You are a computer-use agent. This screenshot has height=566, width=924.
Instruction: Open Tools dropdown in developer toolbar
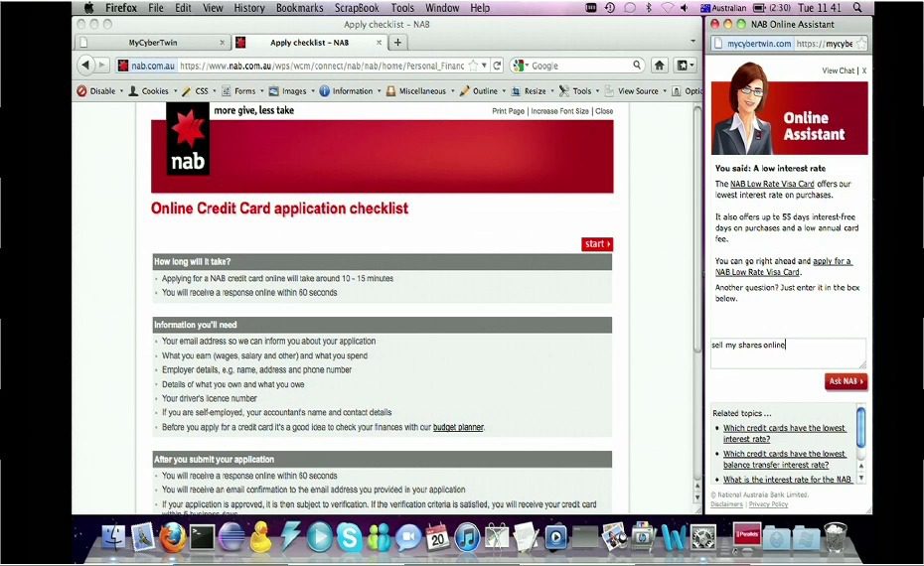[x=578, y=91]
